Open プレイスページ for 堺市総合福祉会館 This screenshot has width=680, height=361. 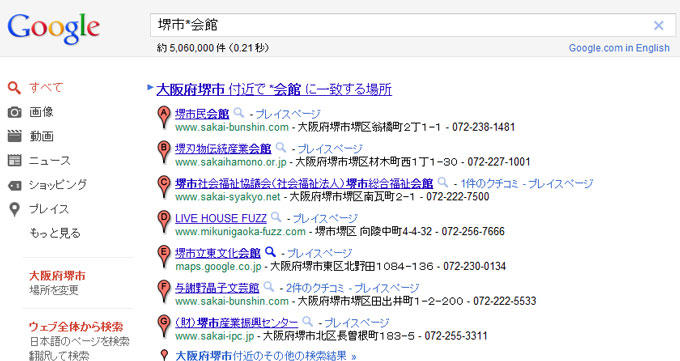pyautogui.click(x=560, y=184)
